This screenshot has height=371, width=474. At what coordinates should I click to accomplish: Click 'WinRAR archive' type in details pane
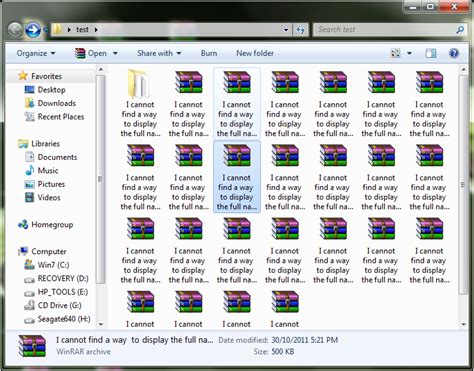pos(83,351)
